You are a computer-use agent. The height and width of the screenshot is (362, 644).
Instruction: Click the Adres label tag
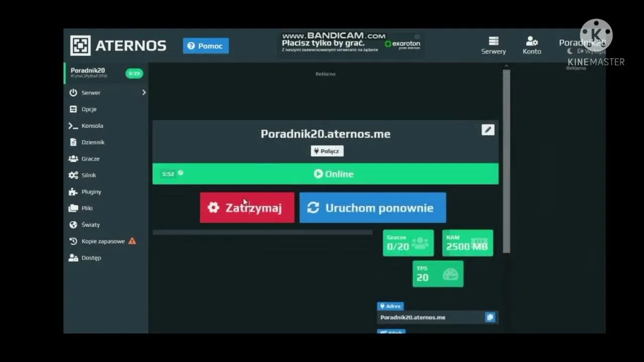point(390,306)
